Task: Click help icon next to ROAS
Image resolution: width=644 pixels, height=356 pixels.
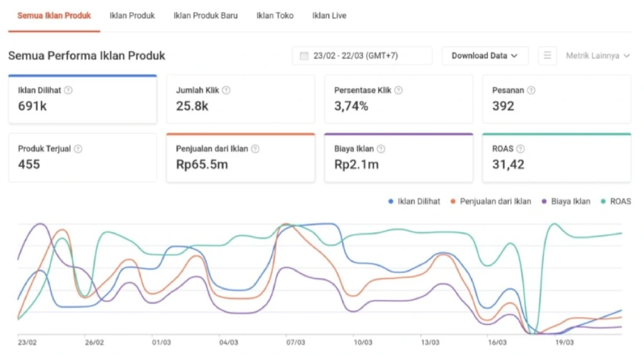Action: click(520, 149)
